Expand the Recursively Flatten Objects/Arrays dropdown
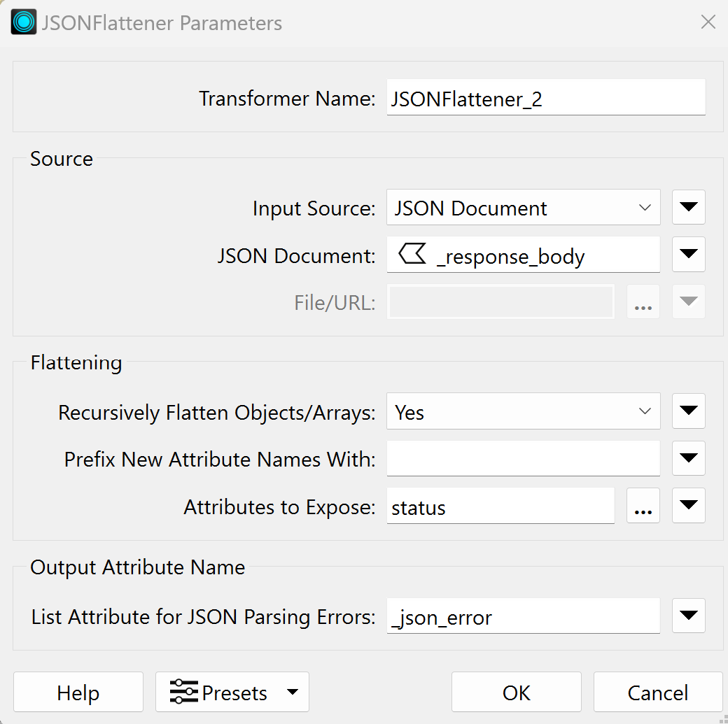Image resolution: width=728 pixels, height=724 pixels. click(x=523, y=412)
